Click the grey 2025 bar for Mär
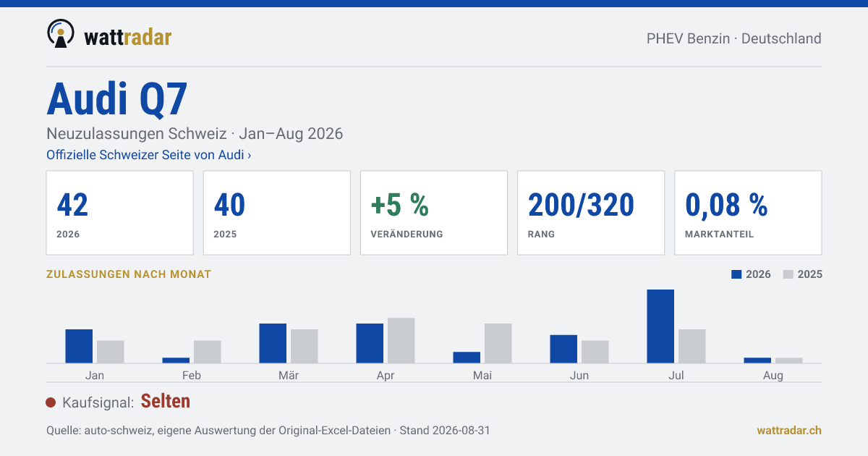This screenshot has height=456, width=868. [305, 346]
